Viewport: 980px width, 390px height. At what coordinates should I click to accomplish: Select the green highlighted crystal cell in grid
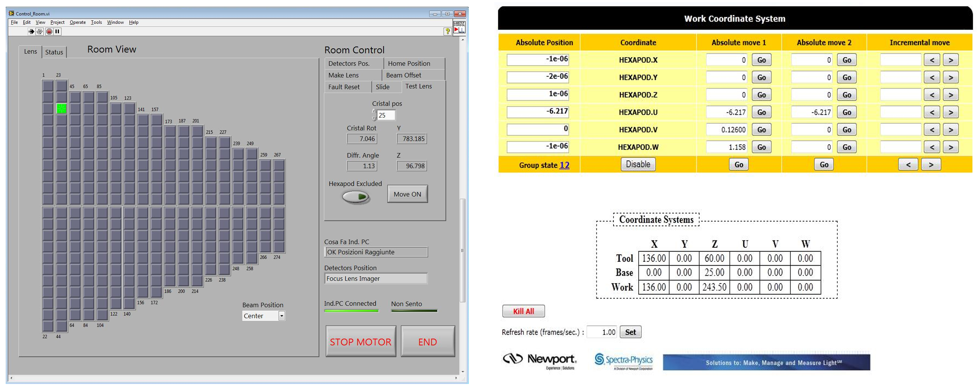(61, 108)
